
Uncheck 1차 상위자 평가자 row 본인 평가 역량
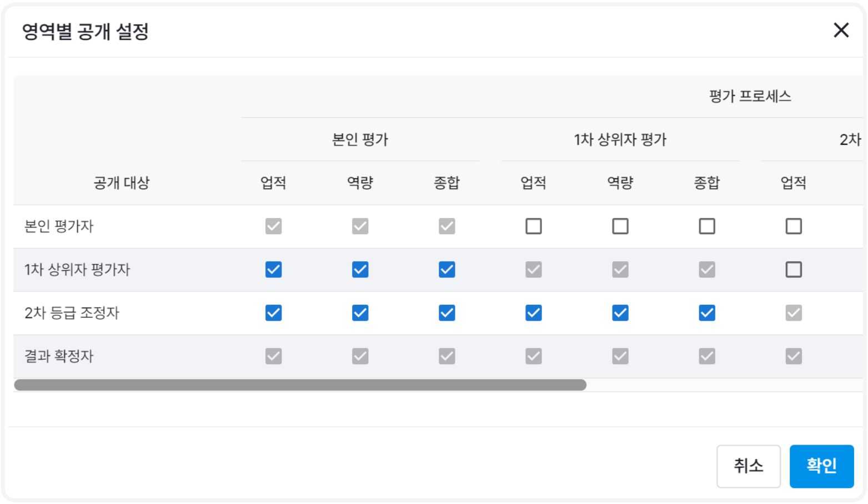click(x=360, y=269)
